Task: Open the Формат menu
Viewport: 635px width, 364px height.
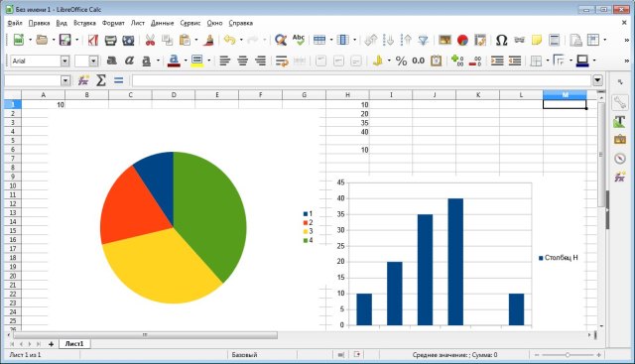Action: coord(113,23)
